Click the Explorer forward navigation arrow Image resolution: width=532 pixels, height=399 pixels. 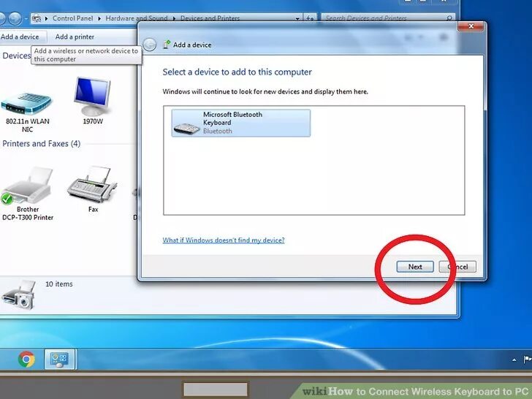point(15,18)
